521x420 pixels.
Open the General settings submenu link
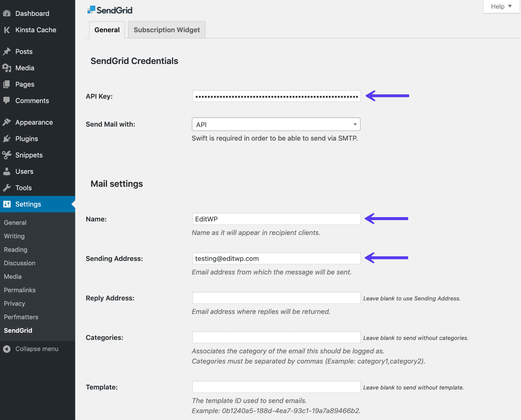click(15, 223)
